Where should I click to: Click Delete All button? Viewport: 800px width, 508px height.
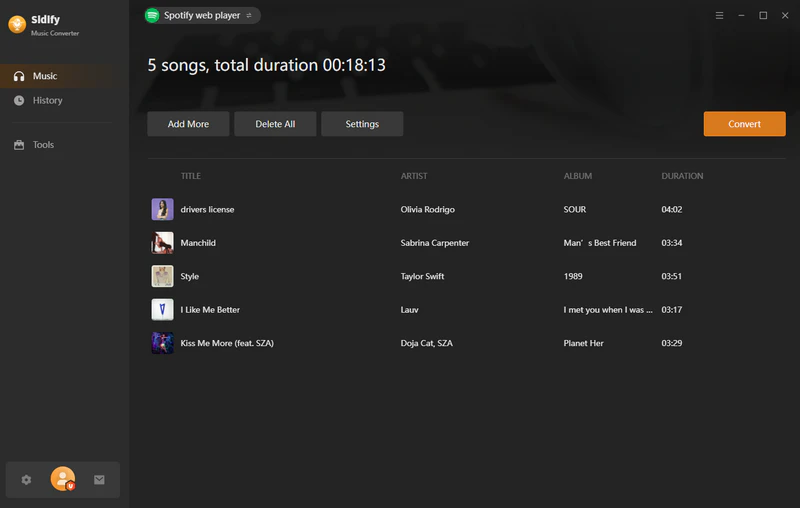[x=275, y=124]
